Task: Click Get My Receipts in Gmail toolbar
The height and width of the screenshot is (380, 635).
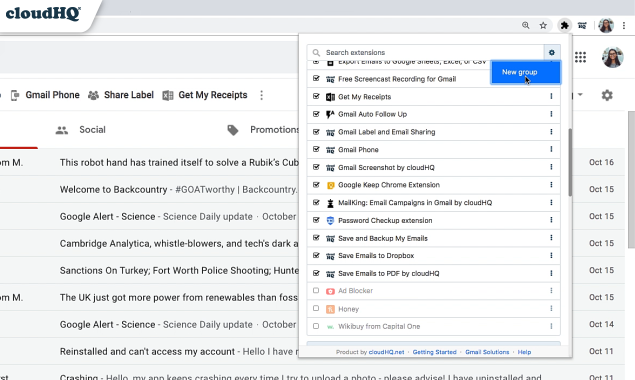Action: tap(205, 95)
